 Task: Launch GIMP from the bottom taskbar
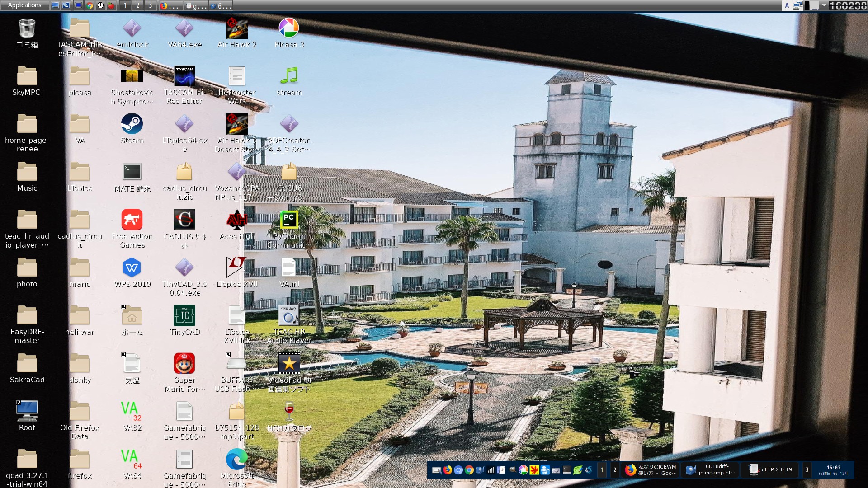coord(512,470)
